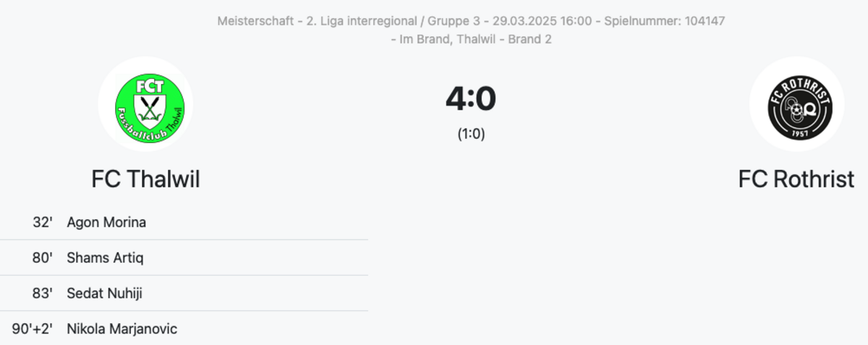Viewport: 868px width, 345px height.
Task: Click 2. Liga interregional in header
Action: [x=361, y=21]
